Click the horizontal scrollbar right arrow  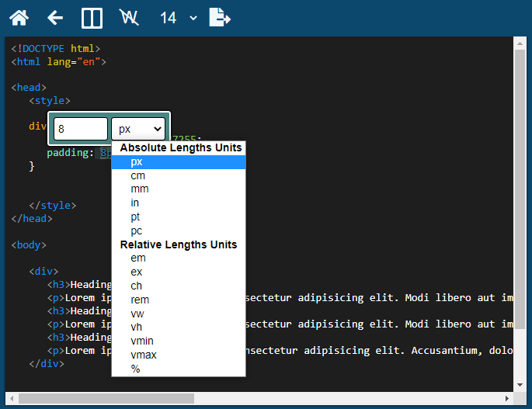point(507,398)
